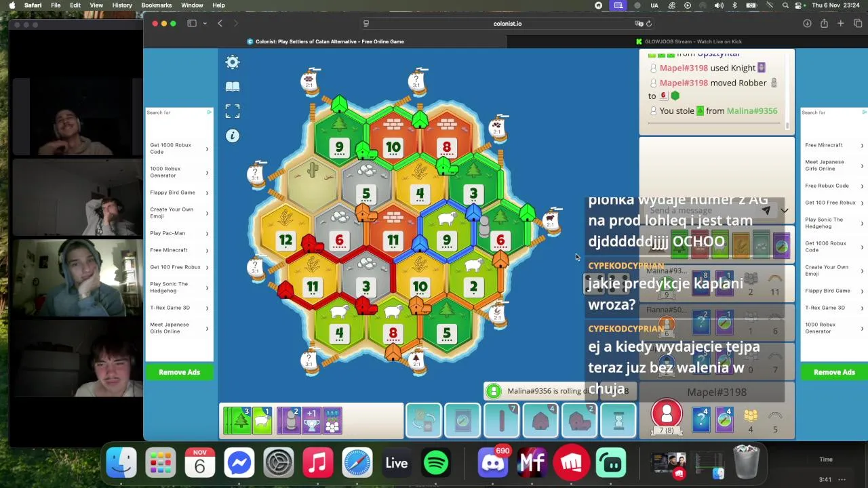The height and width of the screenshot is (488, 868).
Task: Click the game log scrollbar
Action: point(787,125)
